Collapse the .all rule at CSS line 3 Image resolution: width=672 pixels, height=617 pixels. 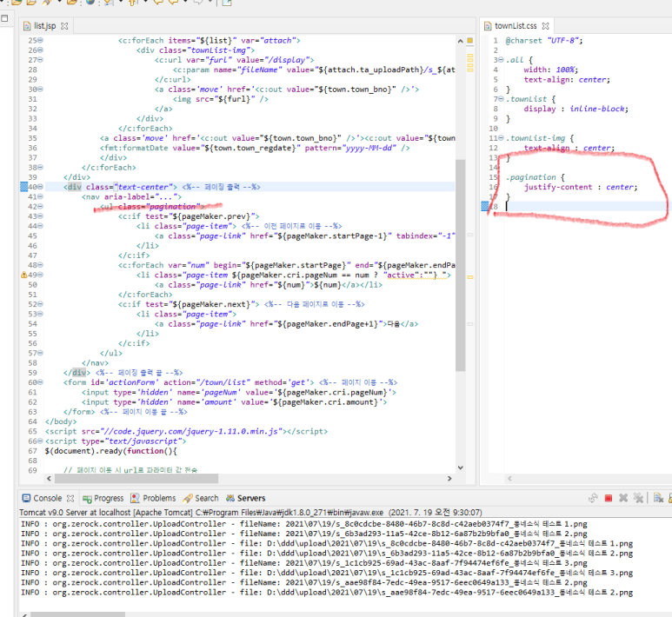click(501, 60)
